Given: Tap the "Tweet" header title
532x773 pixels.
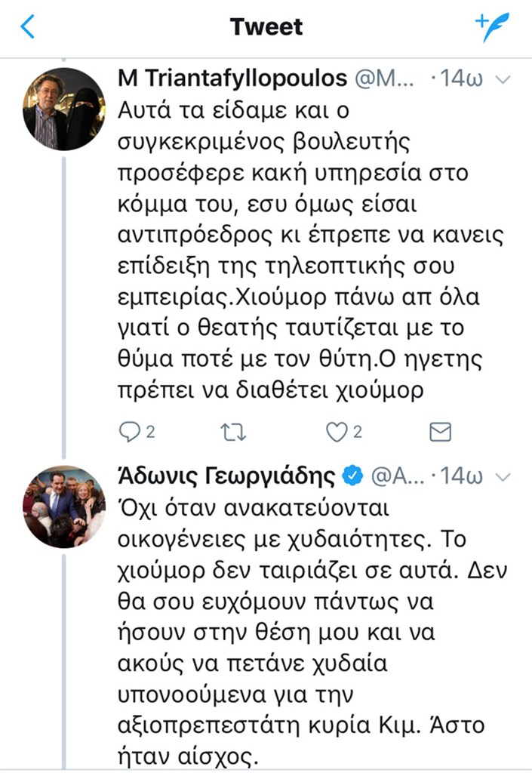Looking at the screenshot, I should pyautogui.click(x=266, y=27).
